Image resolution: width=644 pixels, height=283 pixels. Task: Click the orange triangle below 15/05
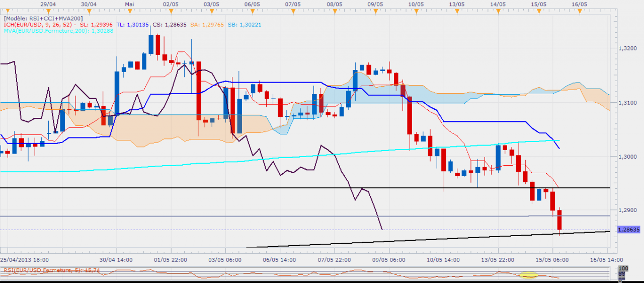point(539,11)
